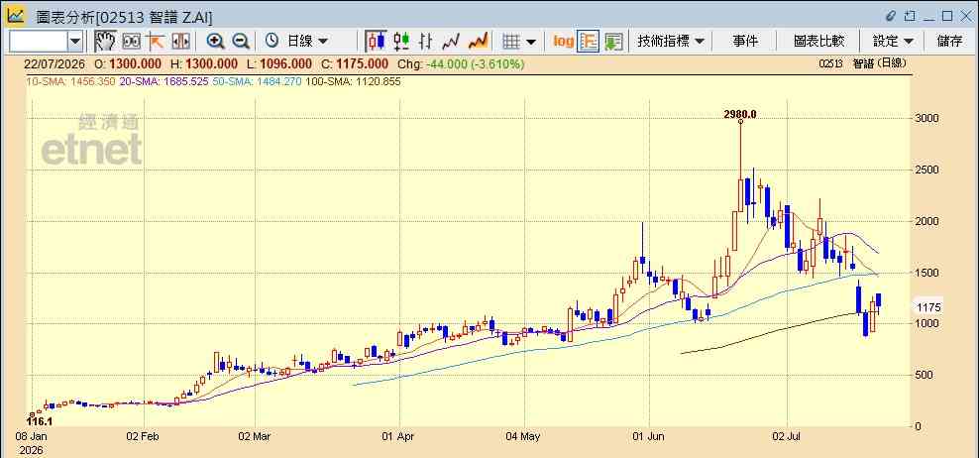Click the 10-SMA: 1456.350 legend text

click(70, 81)
